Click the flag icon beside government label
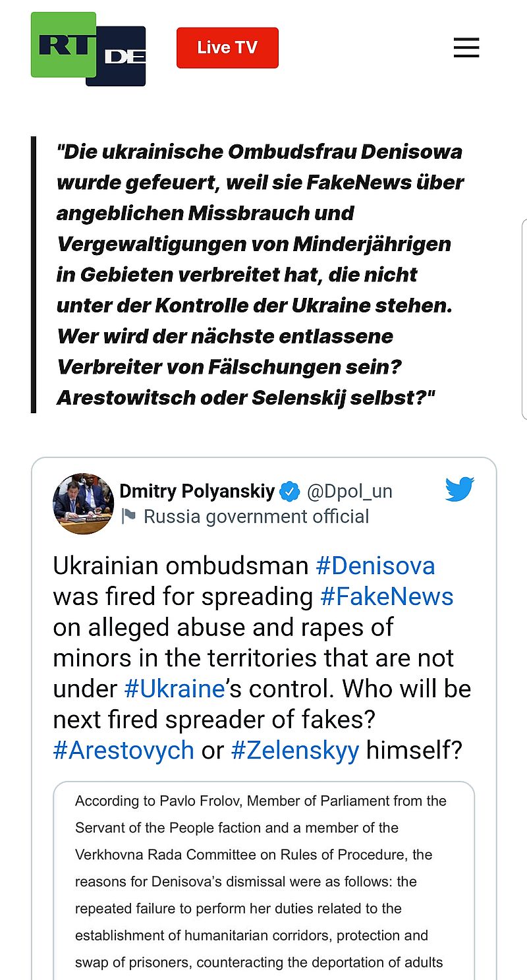The width and height of the screenshot is (527, 980). point(129,517)
